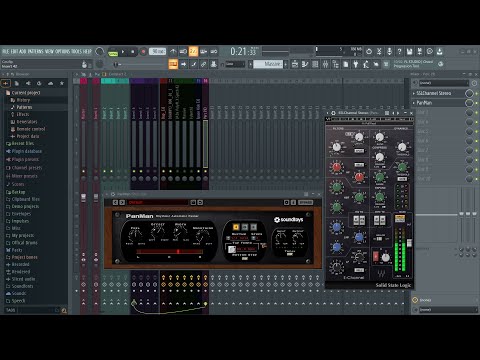Click the microphone one-click recording icon

pyautogui.click(x=389, y=51)
